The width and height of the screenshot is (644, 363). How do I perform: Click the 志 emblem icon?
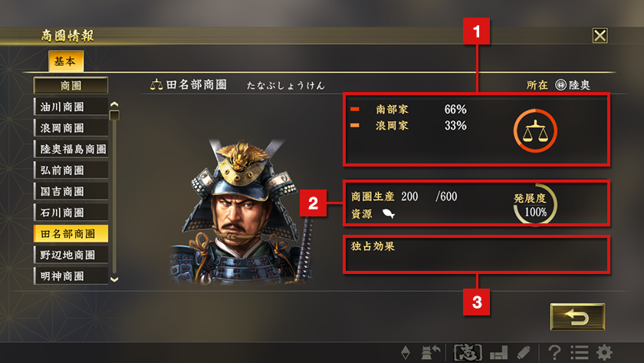click(x=468, y=352)
